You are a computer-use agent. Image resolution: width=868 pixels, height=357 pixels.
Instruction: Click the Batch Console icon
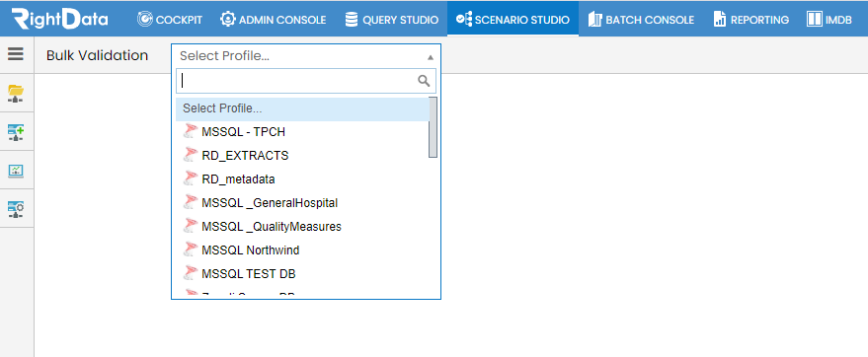click(x=595, y=20)
